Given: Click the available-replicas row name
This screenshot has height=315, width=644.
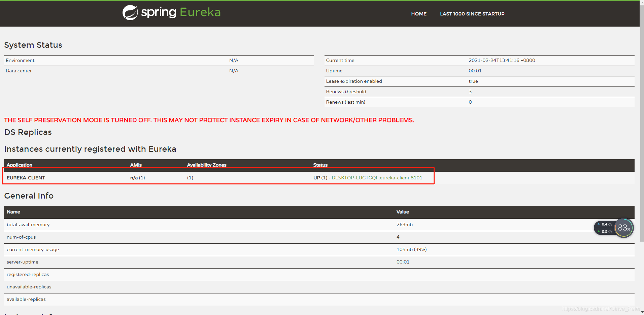Looking at the screenshot, I should pyautogui.click(x=26, y=299).
